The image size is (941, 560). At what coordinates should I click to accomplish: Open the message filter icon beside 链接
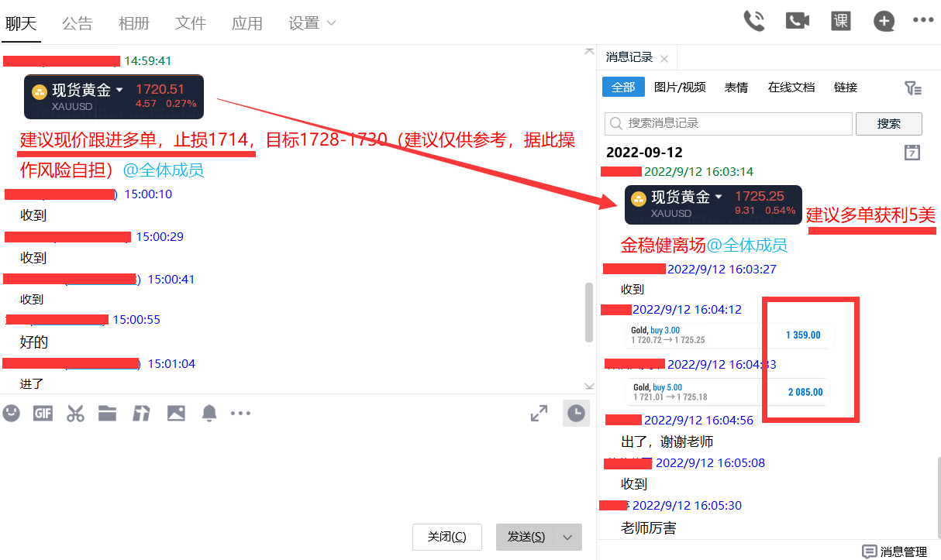(912, 88)
